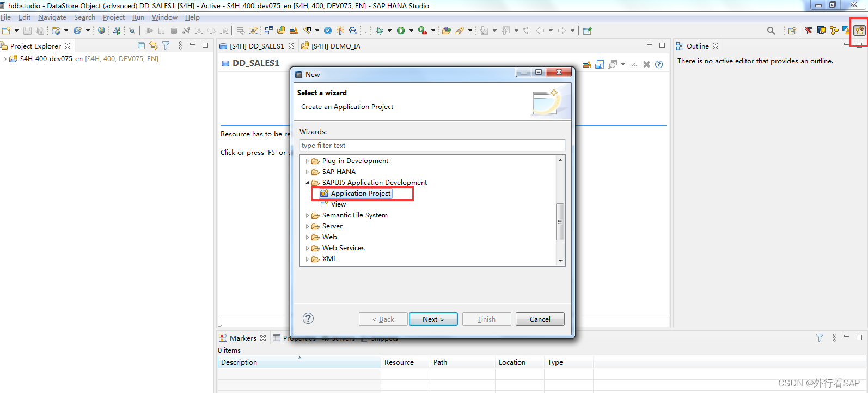Close the [S4H] DD_SALES1 editor tab

tap(291, 46)
